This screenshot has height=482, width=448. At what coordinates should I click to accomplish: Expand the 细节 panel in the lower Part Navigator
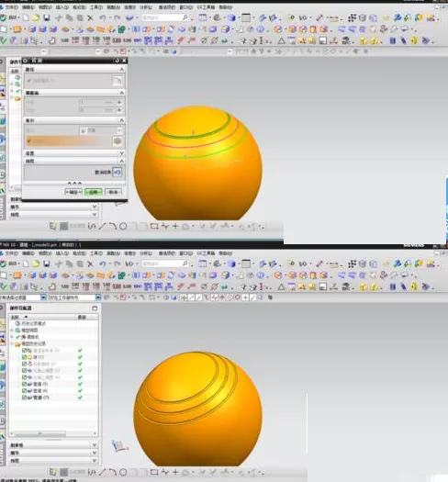[x=95, y=453]
